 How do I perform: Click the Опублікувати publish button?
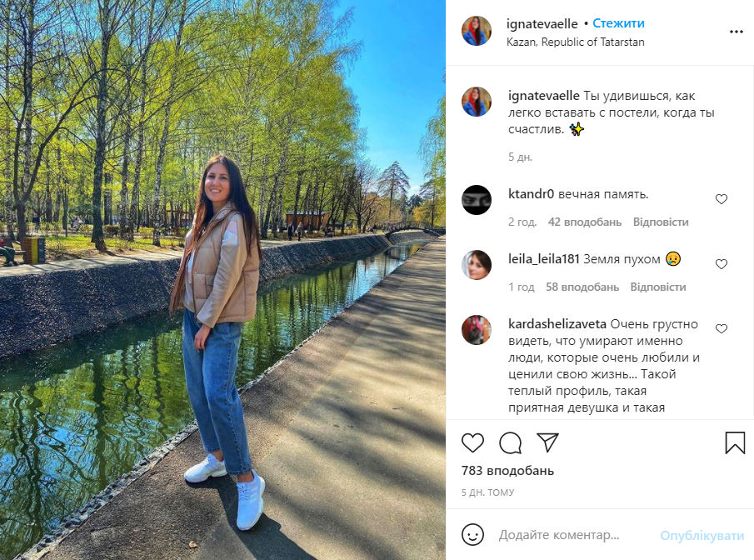(x=702, y=536)
